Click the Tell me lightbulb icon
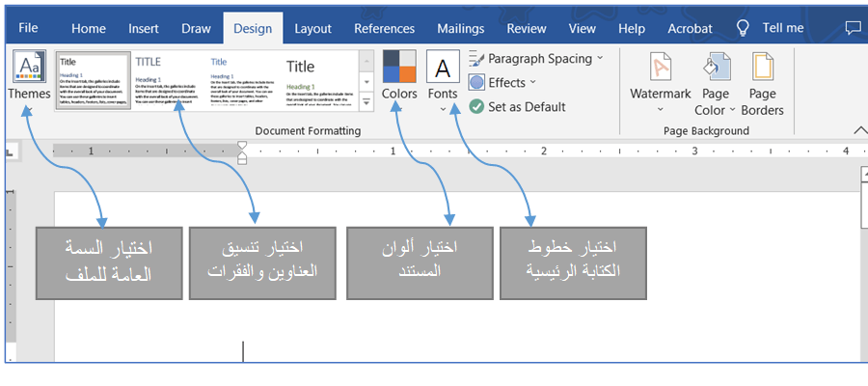Image resolution: width=868 pixels, height=386 pixels. pyautogui.click(x=743, y=28)
